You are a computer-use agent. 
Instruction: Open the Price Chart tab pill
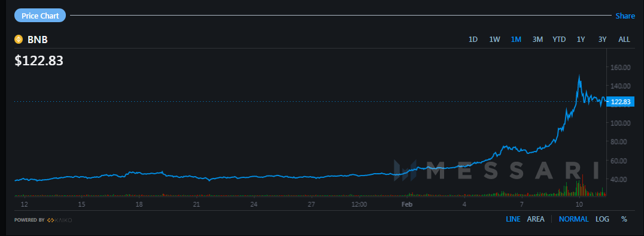pos(40,16)
